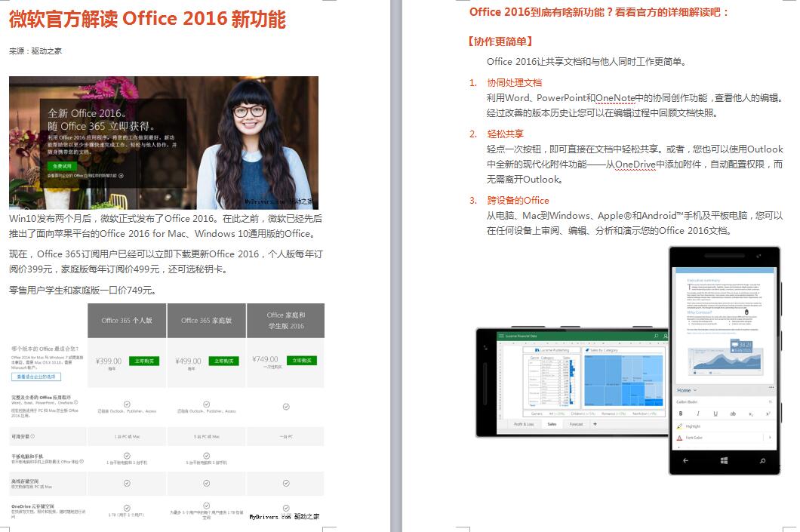
Task: Click the Bold icon on the phone screen
Action: [x=681, y=414]
